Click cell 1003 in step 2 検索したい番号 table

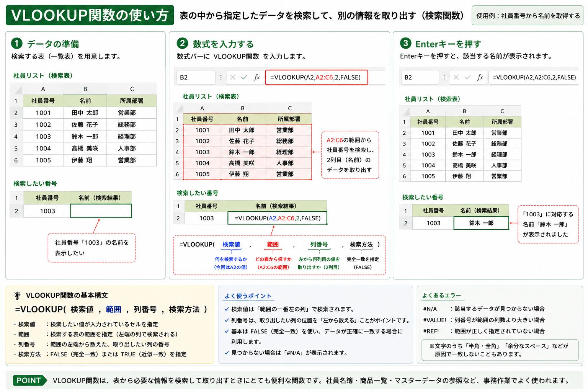pos(207,218)
